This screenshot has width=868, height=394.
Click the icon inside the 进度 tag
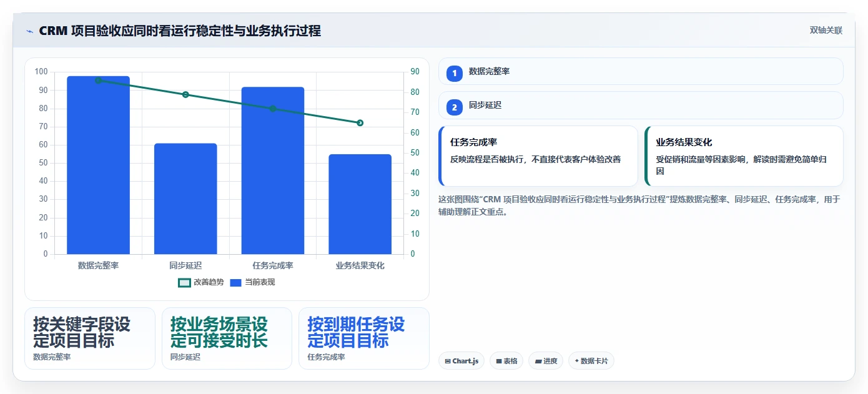coord(538,361)
